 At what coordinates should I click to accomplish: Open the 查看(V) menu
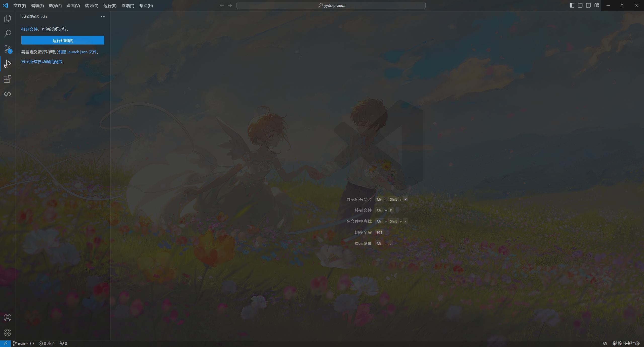click(x=73, y=6)
